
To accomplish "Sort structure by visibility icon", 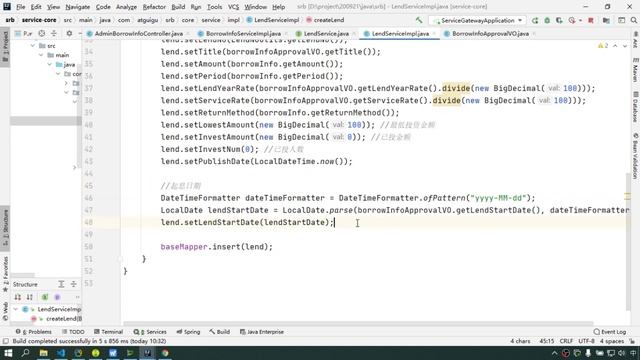I will pos(18,297).
